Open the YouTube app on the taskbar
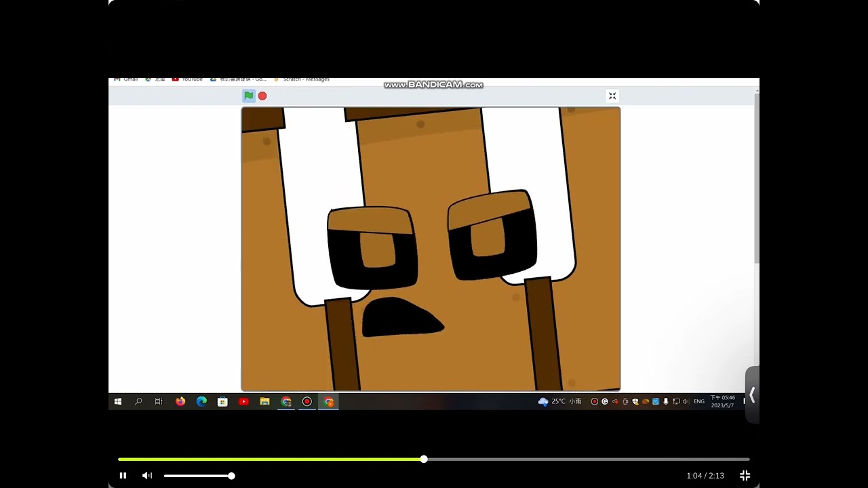 tap(243, 402)
